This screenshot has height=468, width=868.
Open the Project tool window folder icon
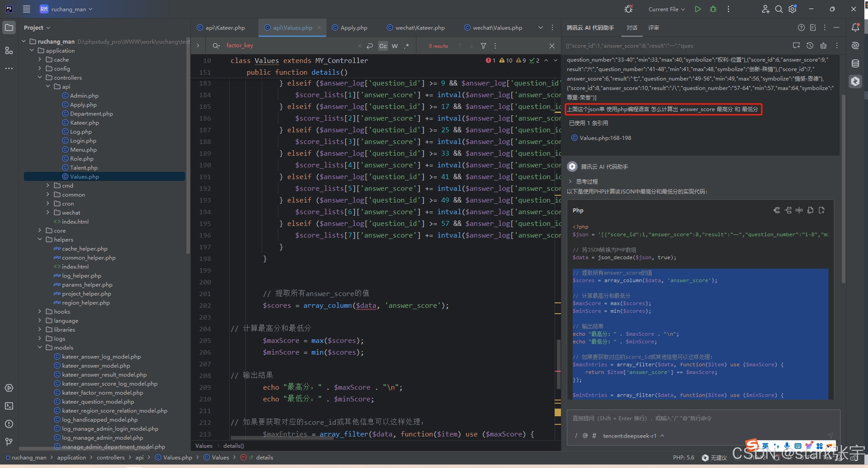[x=9, y=27]
